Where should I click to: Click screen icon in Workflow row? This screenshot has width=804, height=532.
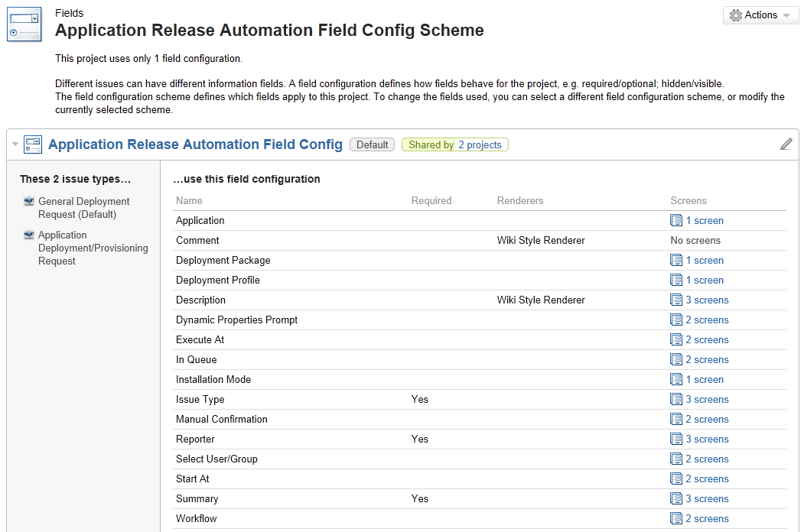click(x=675, y=519)
